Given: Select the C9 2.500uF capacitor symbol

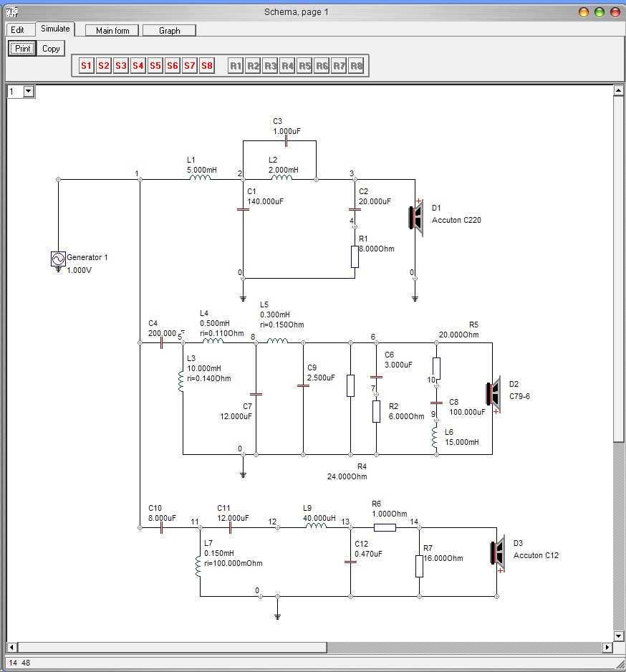Looking at the screenshot, I should point(304,385).
